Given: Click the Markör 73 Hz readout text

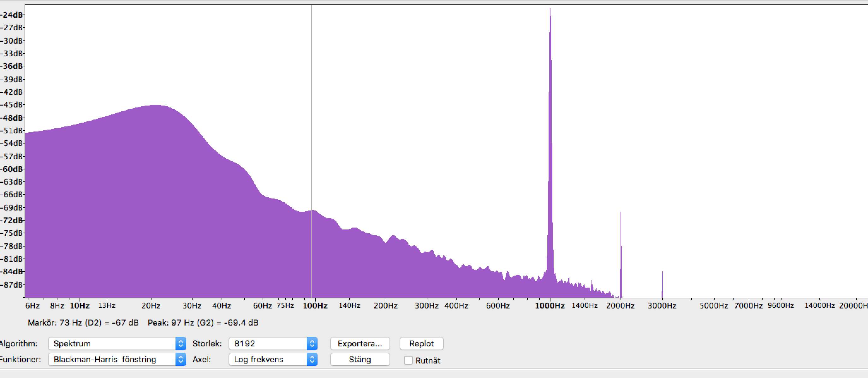Looking at the screenshot, I should point(83,323).
